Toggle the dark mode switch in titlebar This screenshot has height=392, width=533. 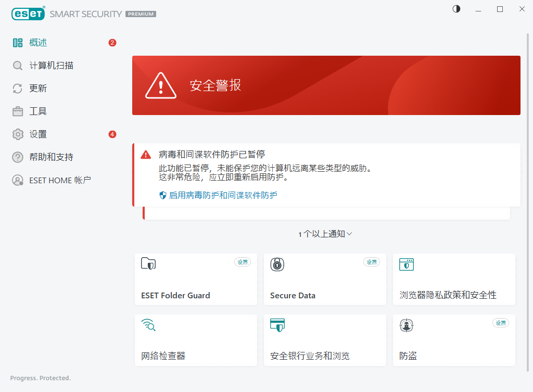click(456, 9)
